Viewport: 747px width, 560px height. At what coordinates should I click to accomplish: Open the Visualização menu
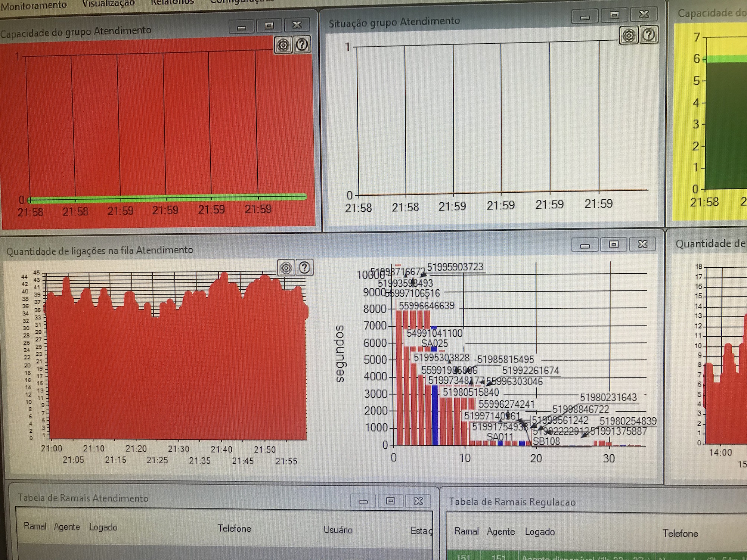click(108, 3)
